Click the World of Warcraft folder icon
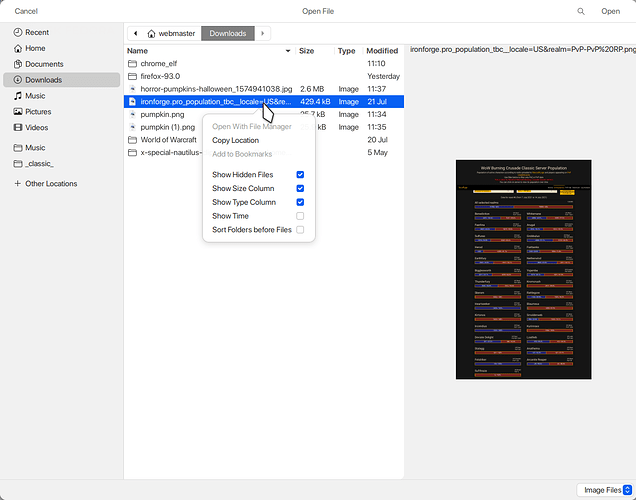 coord(132,140)
